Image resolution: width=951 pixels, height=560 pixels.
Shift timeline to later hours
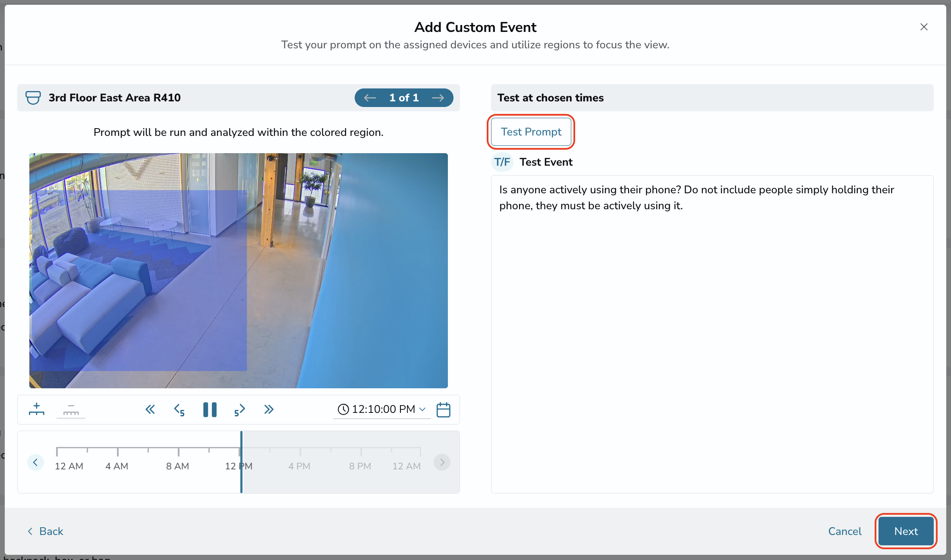(x=442, y=462)
